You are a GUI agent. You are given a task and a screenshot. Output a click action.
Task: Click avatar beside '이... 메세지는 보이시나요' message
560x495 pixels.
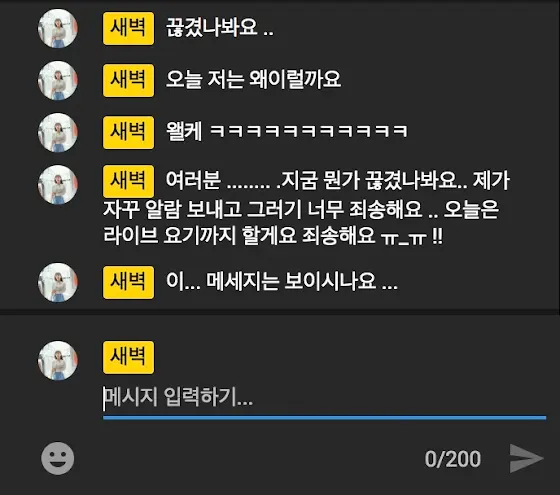click(x=58, y=282)
